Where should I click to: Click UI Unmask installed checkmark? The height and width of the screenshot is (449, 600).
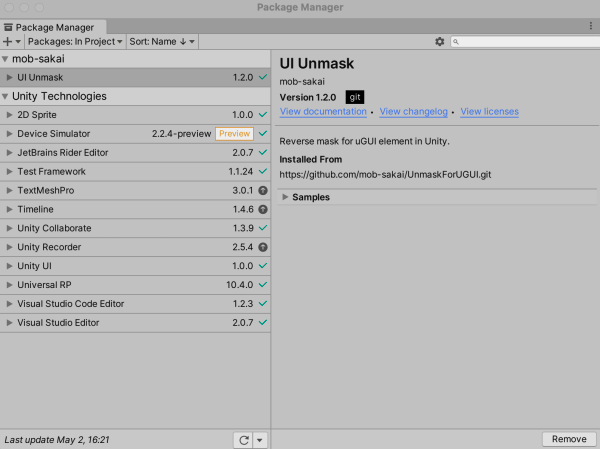pyautogui.click(x=263, y=77)
